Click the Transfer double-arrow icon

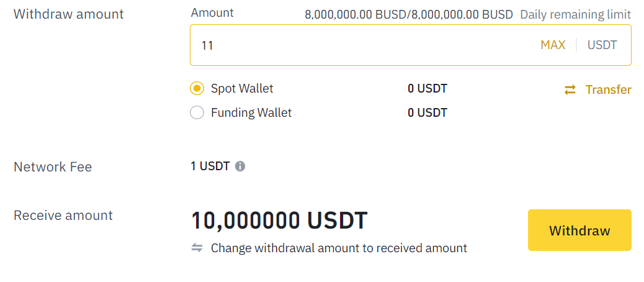pyautogui.click(x=570, y=90)
